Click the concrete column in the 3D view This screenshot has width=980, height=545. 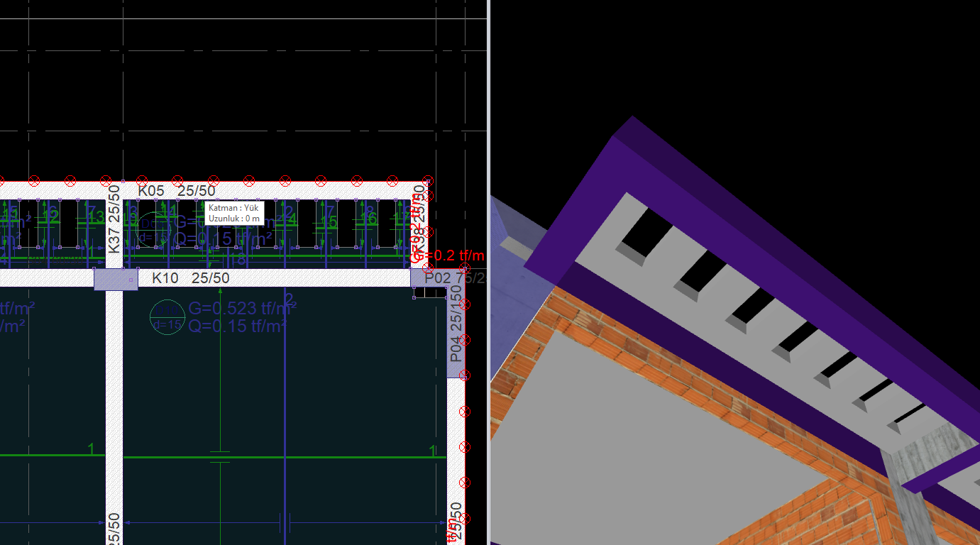(914, 497)
